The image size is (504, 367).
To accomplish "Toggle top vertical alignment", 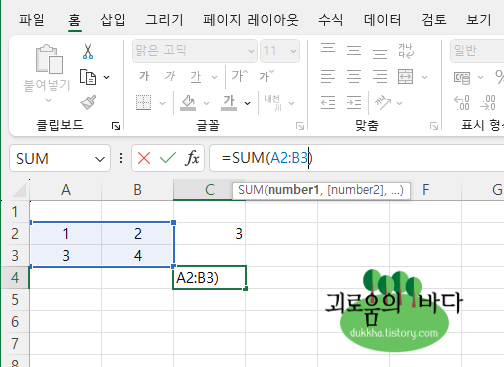I will point(328,49).
